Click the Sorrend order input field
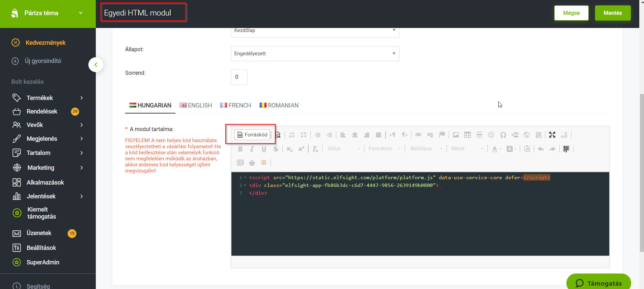The image size is (644, 289). pyautogui.click(x=239, y=77)
